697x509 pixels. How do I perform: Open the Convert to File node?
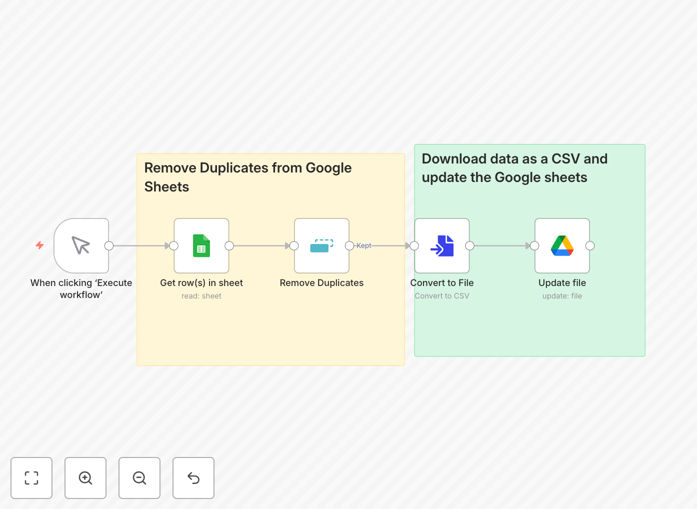(442, 245)
